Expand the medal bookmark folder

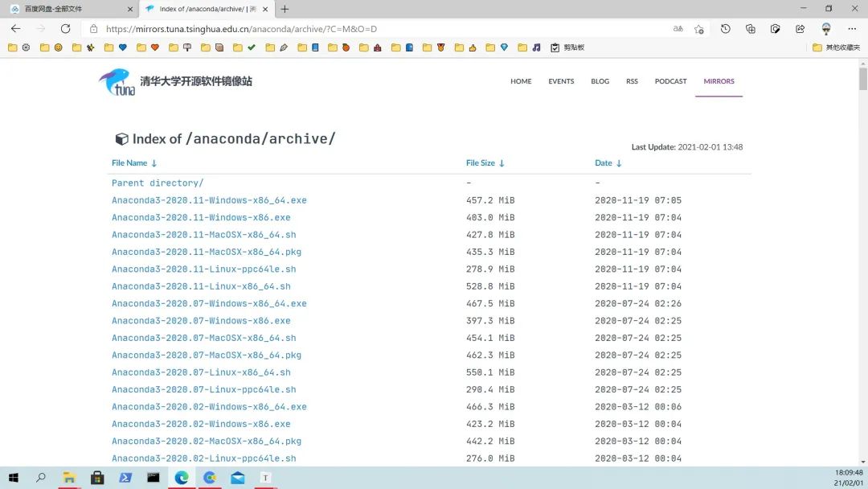pyautogui.click(x=434, y=47)
